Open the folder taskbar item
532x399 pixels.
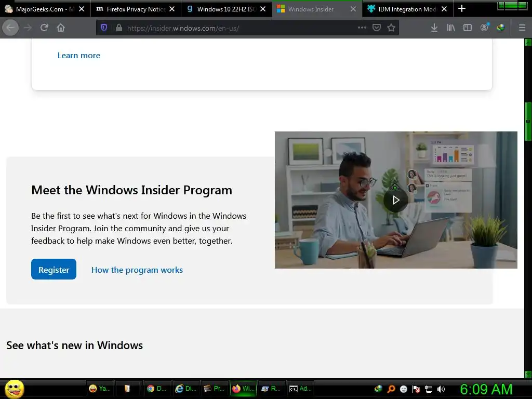128,389
